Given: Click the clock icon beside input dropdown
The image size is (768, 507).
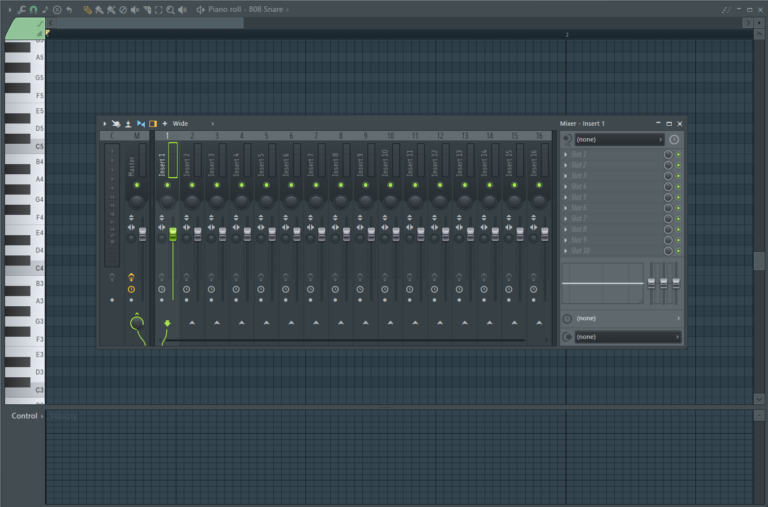Looking at the screenshot, I should [x=674, y=140].
